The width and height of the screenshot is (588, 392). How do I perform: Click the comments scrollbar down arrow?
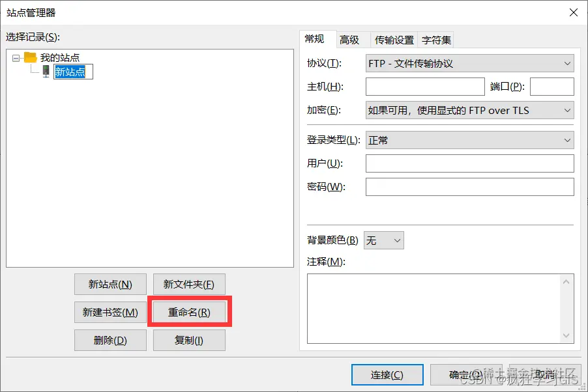566,336
